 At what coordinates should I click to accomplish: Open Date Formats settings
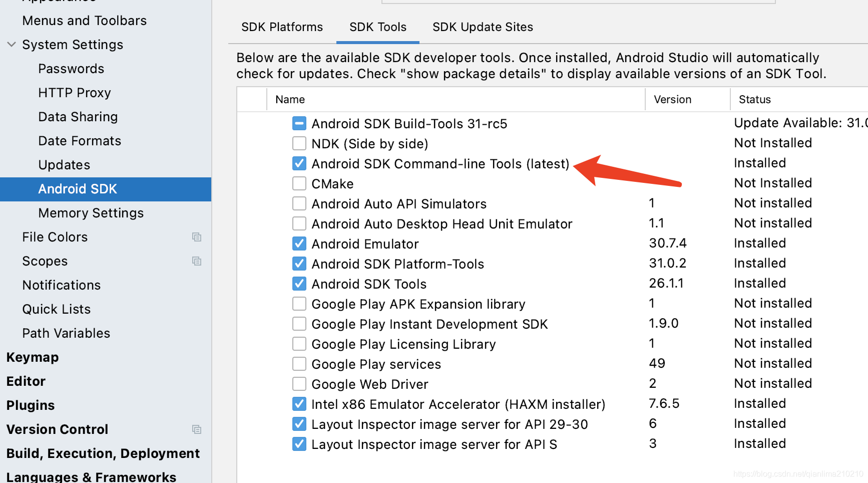click(80, 141)
